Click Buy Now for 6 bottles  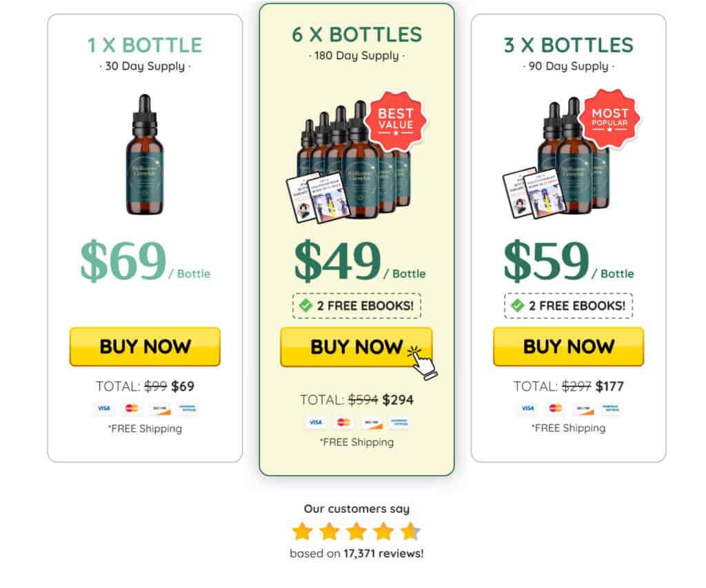point(356,347)
